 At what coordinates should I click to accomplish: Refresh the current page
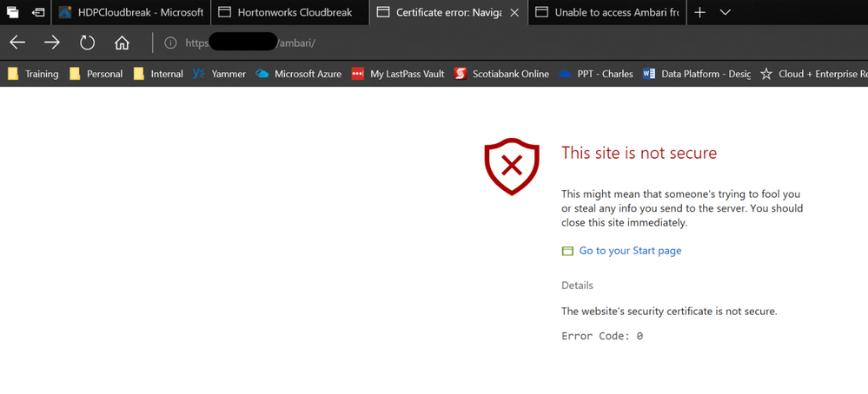[x=88, y=43]
